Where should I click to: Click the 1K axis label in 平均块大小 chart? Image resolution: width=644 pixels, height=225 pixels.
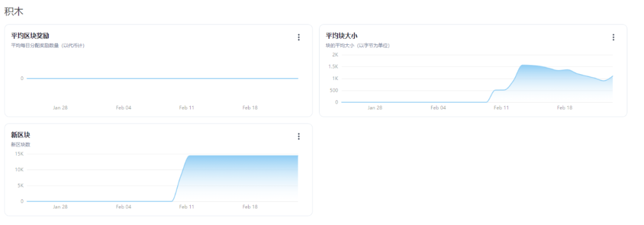point(335,79)
